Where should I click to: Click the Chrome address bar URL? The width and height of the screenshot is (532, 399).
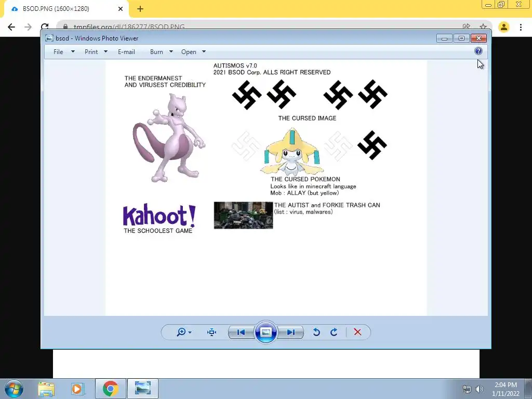129,27
